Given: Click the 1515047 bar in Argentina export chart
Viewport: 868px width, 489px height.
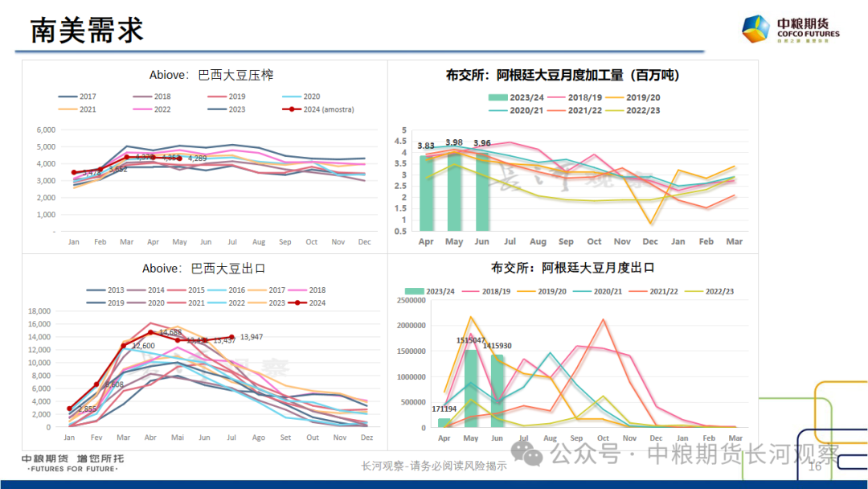Looking at the screenshot, I should (x=471, y=388).
